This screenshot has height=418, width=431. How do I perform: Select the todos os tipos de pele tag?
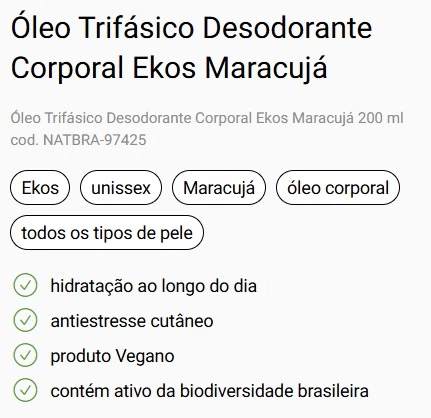[x=107, y=233]
